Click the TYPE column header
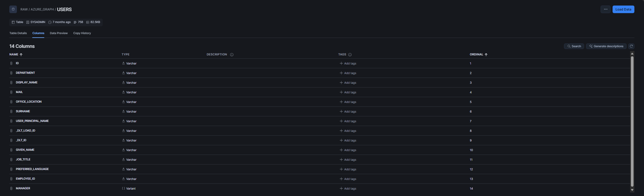The image size is (644, 196). 125,55
